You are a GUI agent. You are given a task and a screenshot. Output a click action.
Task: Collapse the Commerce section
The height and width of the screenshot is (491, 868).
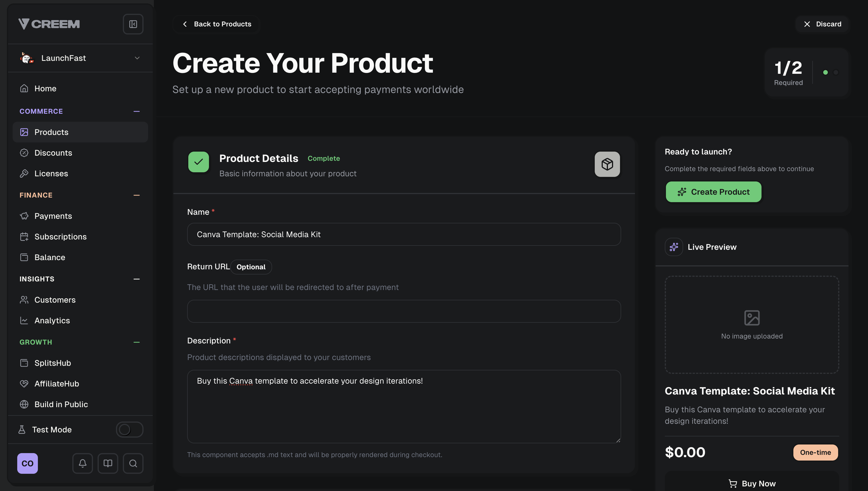point(137,111)
